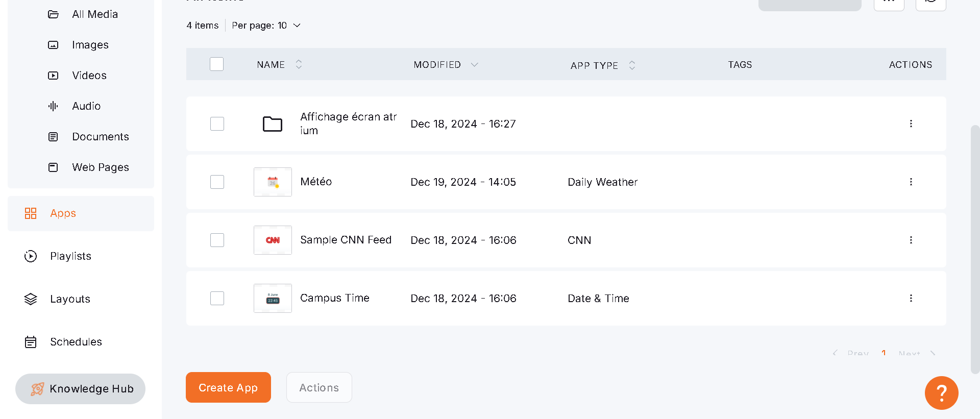980x419 pixels.
Task: Toggle the select-all checkbox in header
Action: 216,64
